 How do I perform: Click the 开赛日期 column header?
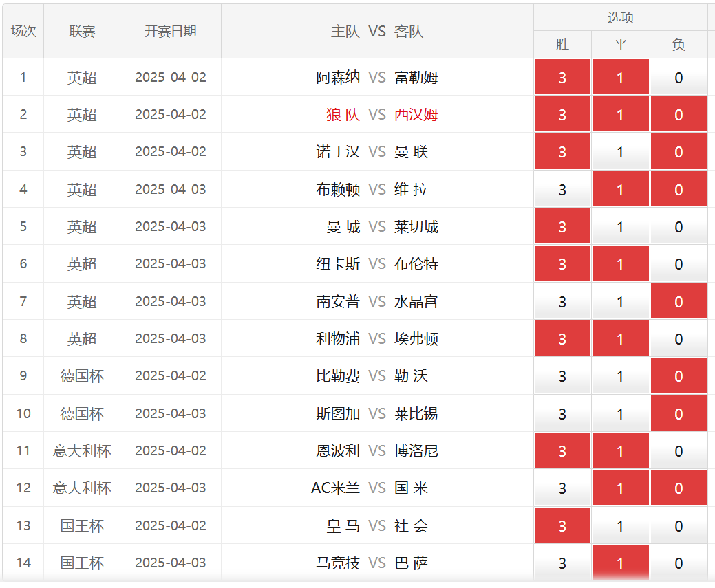(x=170, y=32)
